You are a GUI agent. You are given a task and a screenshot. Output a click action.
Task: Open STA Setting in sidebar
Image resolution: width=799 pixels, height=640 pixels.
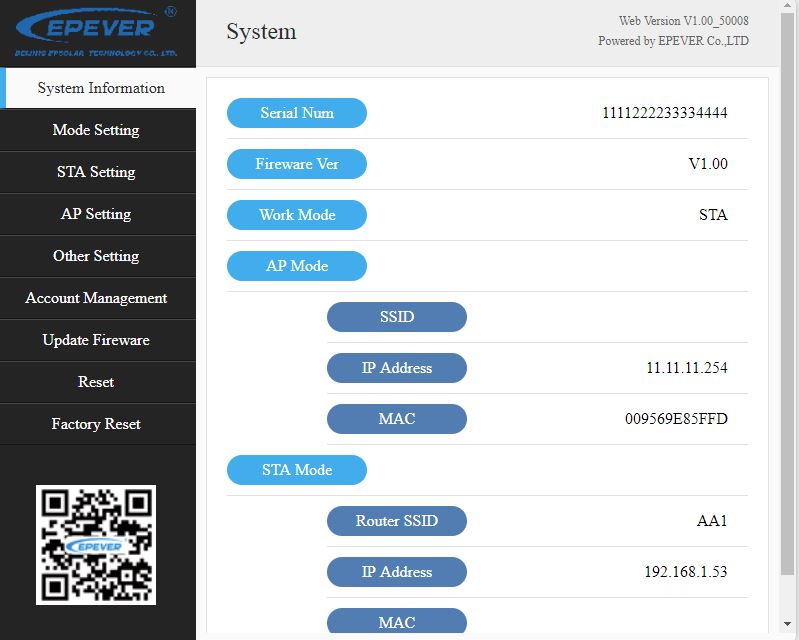(x=96, y=172)
